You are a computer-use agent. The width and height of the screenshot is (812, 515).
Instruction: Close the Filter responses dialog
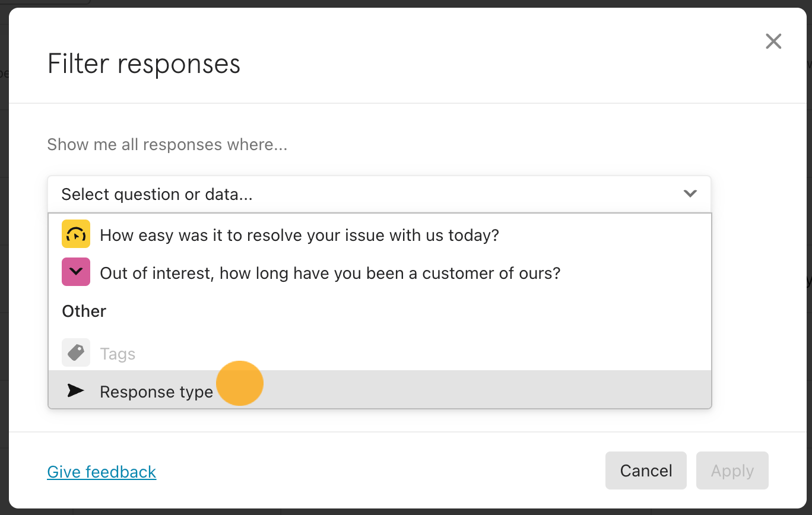pos(773,41)
